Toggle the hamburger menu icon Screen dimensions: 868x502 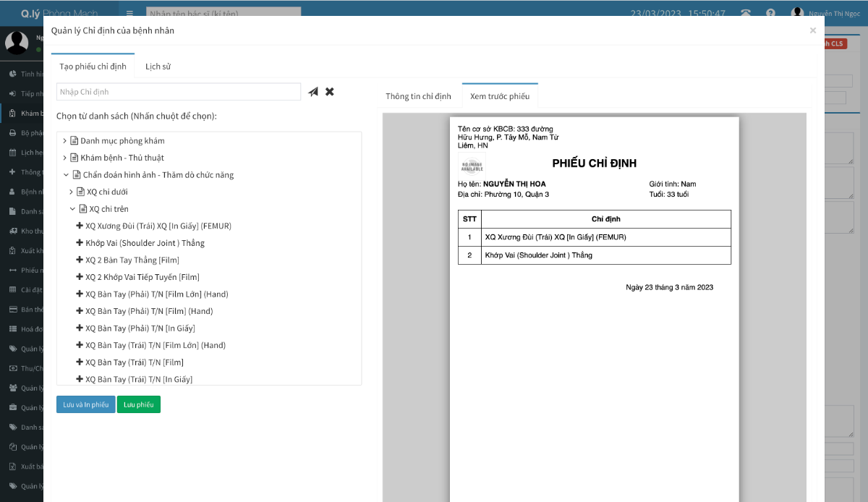(129, 12)
